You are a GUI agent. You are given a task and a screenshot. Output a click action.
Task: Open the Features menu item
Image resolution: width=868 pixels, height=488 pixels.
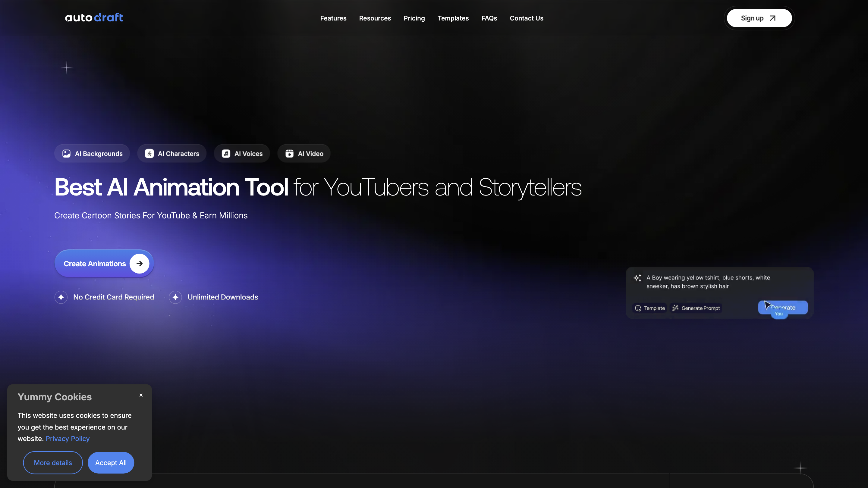click(x=333, y=18)
